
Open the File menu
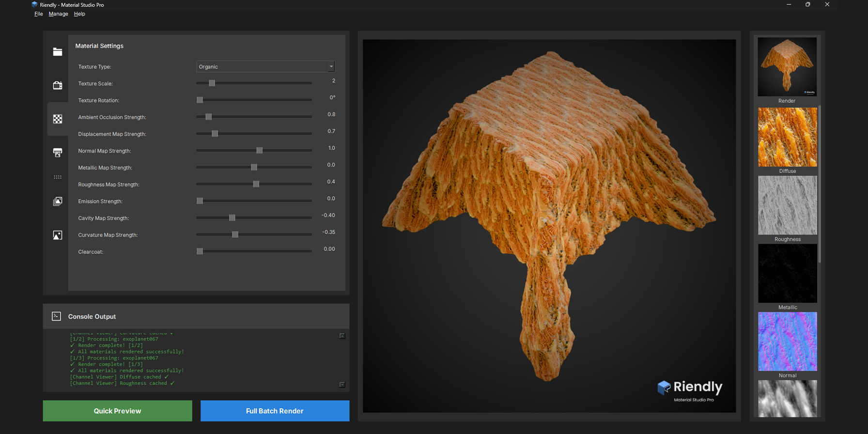point(39,14)
